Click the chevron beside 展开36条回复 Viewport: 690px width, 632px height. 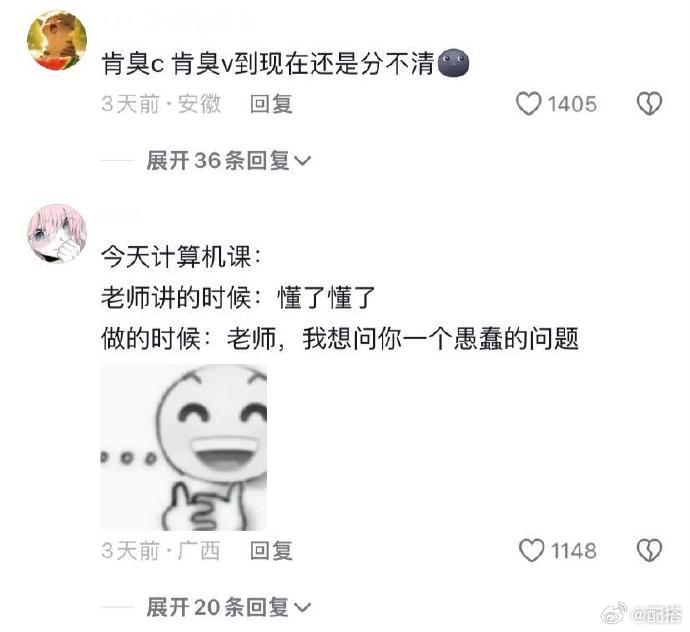pyautogui.click(x=302, y=161)
